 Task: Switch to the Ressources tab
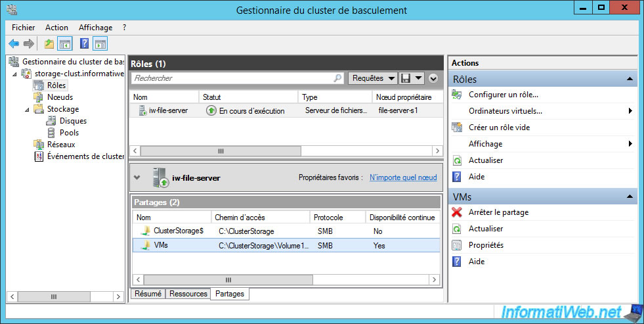188,294
